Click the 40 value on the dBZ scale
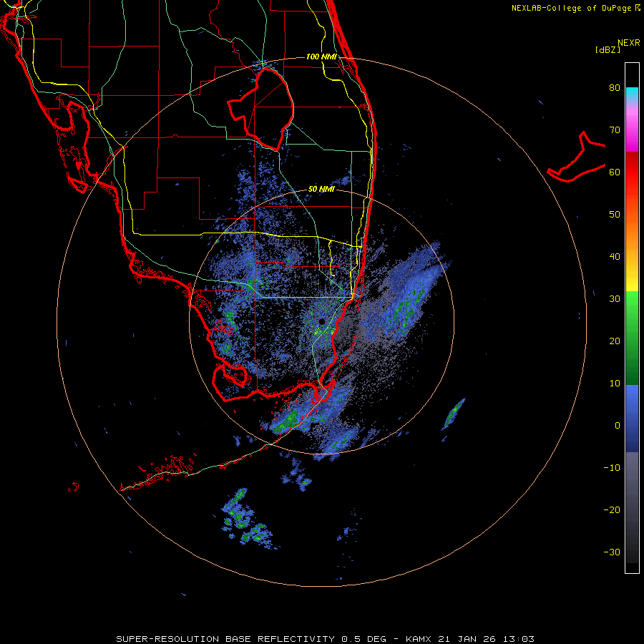 coord(615,257)
